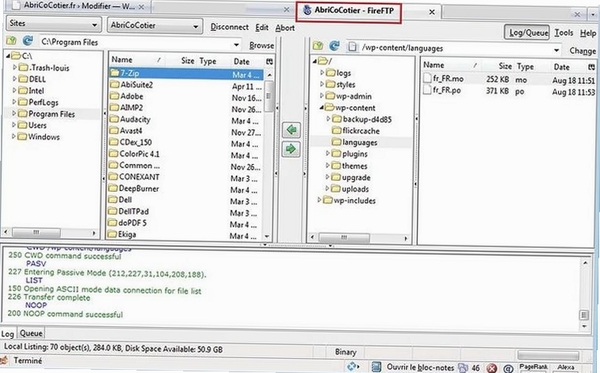Refresh the local pane listing
The image size is (600, 373).
(x=27, y=41)
